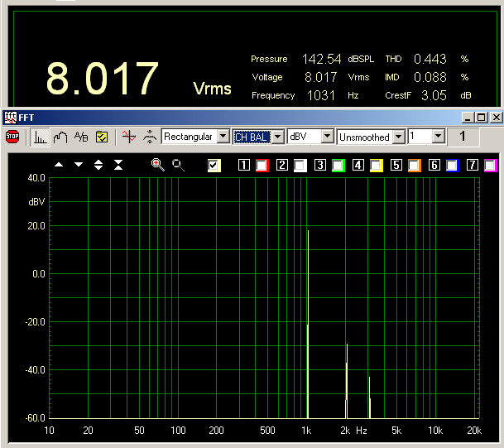Click the blue swatch of memory 6

[452, 166]
